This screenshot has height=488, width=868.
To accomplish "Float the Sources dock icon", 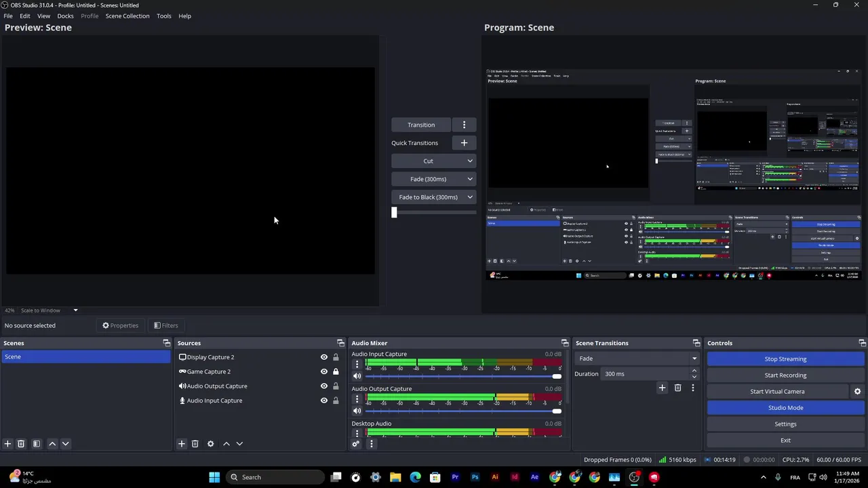I will (x=340, y=343).
